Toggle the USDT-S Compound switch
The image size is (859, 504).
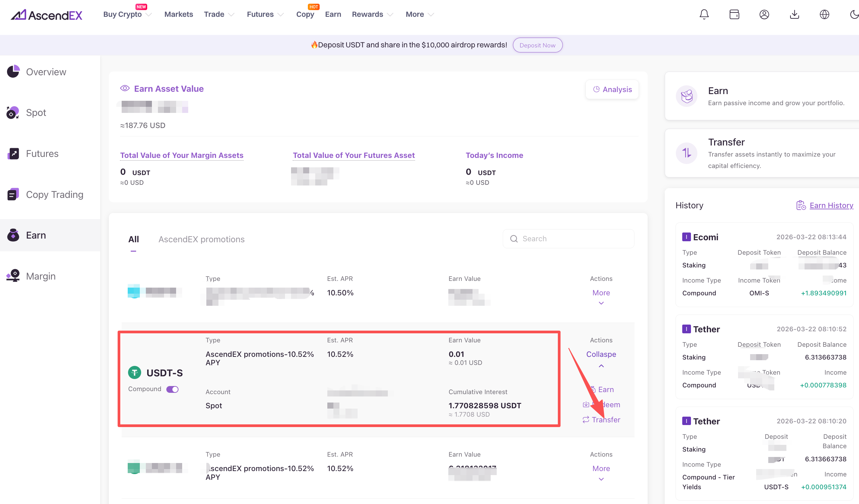pos(172,389)
